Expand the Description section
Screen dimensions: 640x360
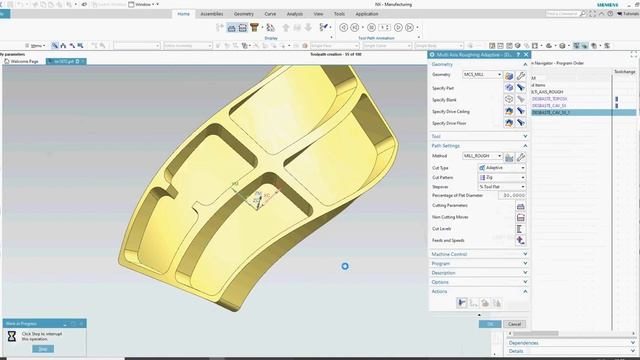525,273
